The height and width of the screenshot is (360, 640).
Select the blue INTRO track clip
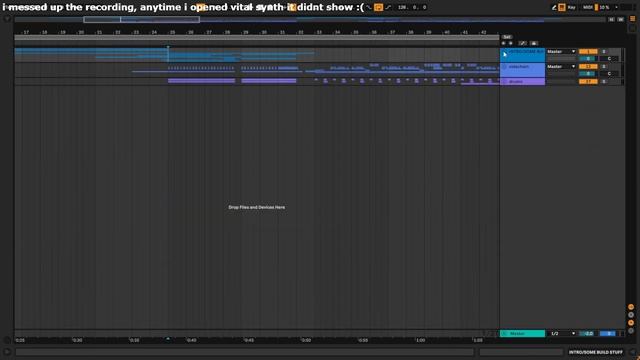pyautogui.click(x=91, y=51)
